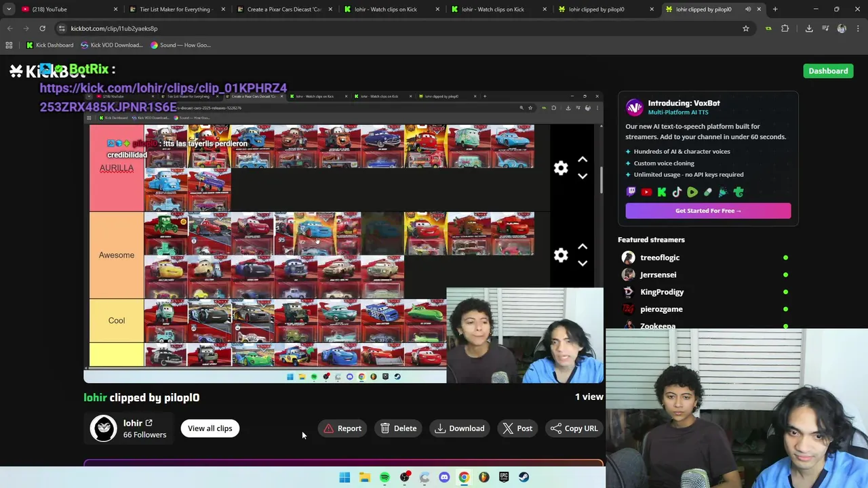868x488 pixels.
Task: Open FL Studio from the taskbar
Action: [484, 477]
